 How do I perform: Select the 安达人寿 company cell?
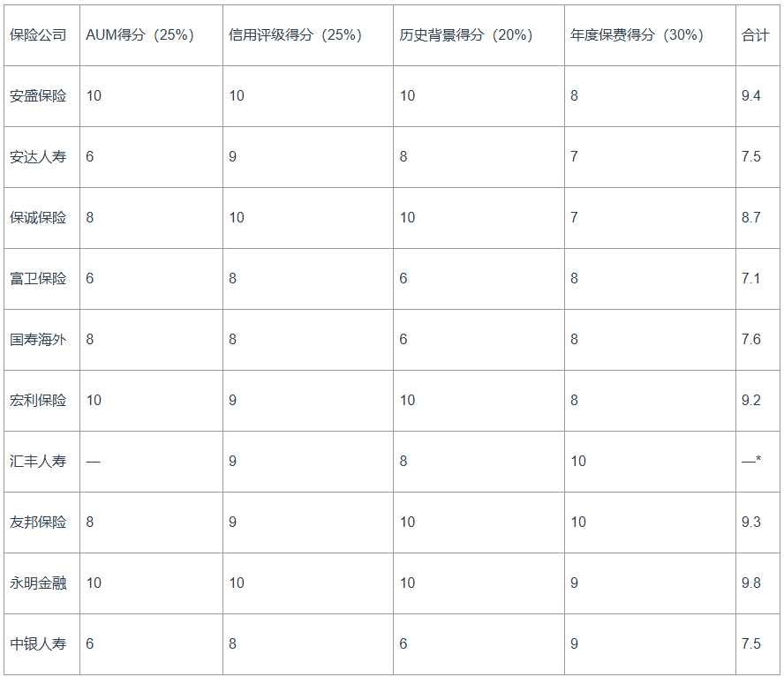point(38,157)
